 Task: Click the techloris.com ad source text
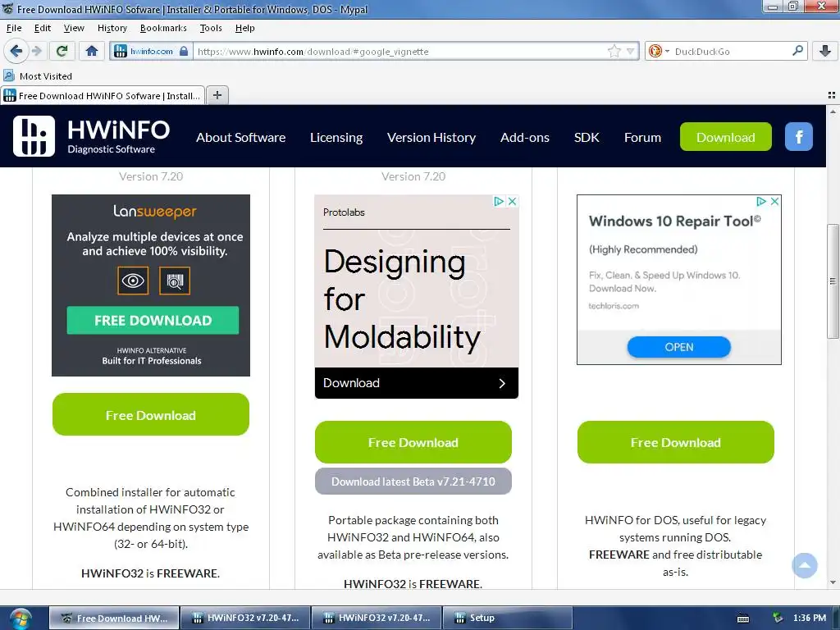click(x=614, y=305)
